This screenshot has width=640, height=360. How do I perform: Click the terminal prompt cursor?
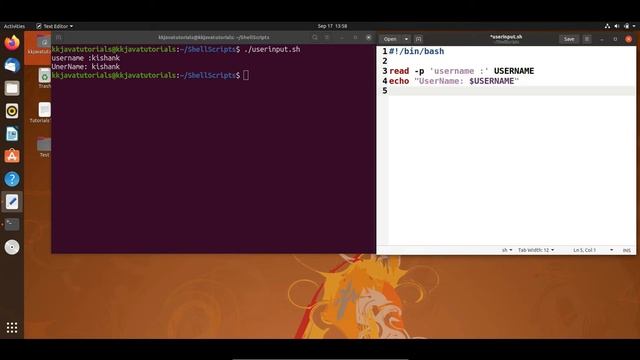pyautogui.click(x=246, y=75)
